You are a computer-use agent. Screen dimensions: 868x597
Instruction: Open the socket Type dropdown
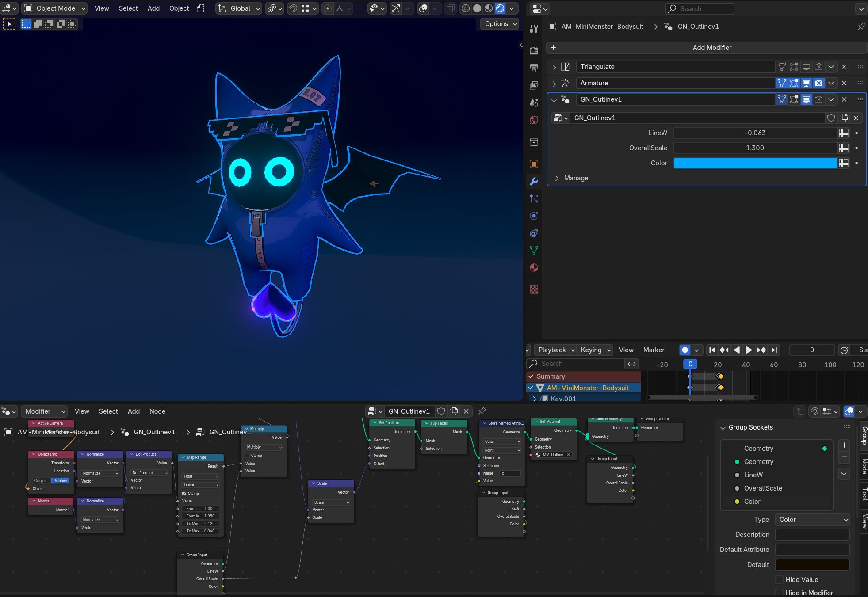(812, 520)
